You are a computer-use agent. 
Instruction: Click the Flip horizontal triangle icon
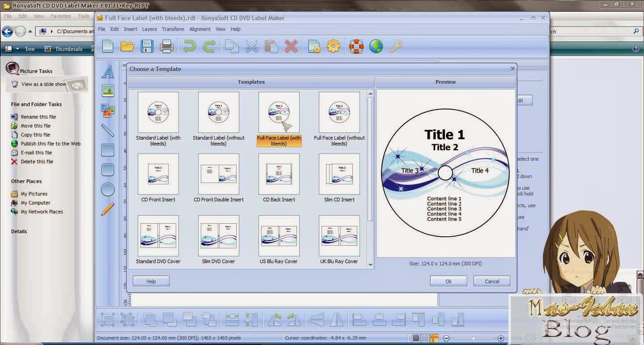point(317,319)
